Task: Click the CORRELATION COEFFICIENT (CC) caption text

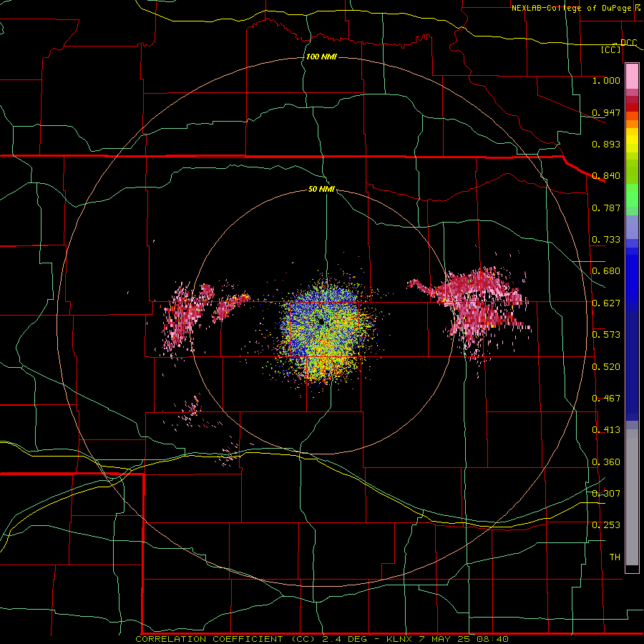Action: [227, 639]
